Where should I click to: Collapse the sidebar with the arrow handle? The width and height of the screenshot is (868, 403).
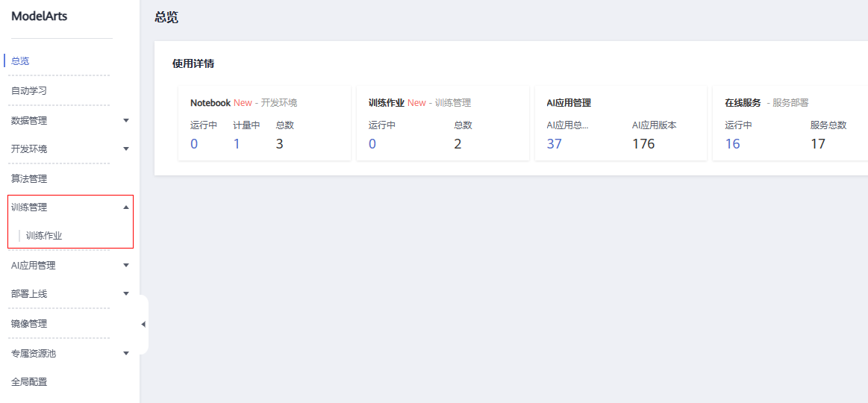[143, 324]
